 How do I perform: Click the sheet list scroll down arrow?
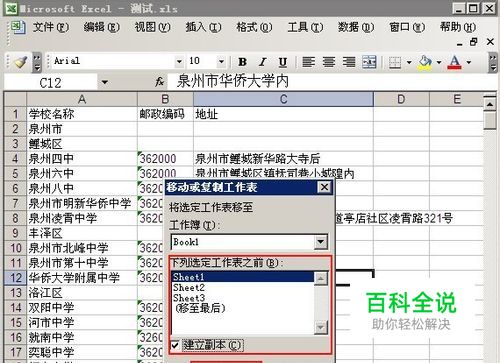click(x=321, y=327)
